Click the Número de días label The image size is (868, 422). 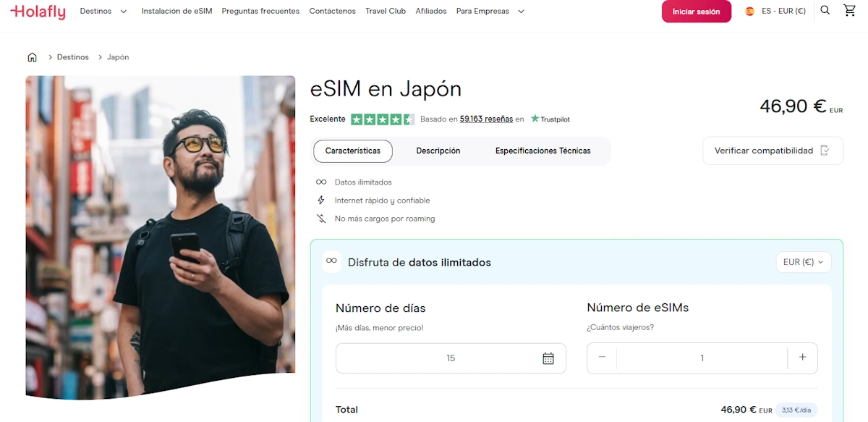[x=380, y=308]
